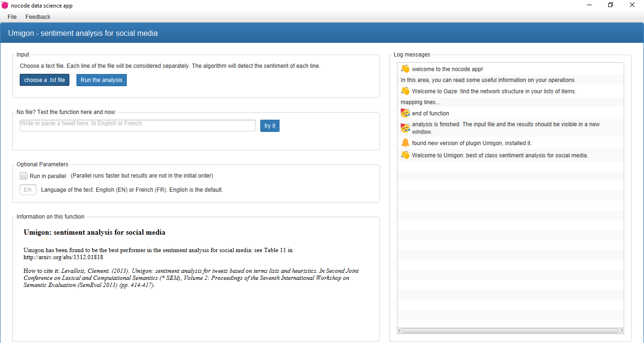Click party face icon beside 'end of function'
This screenshot has width=644, height=343.
pyautogui.click(x=405, y=113)
